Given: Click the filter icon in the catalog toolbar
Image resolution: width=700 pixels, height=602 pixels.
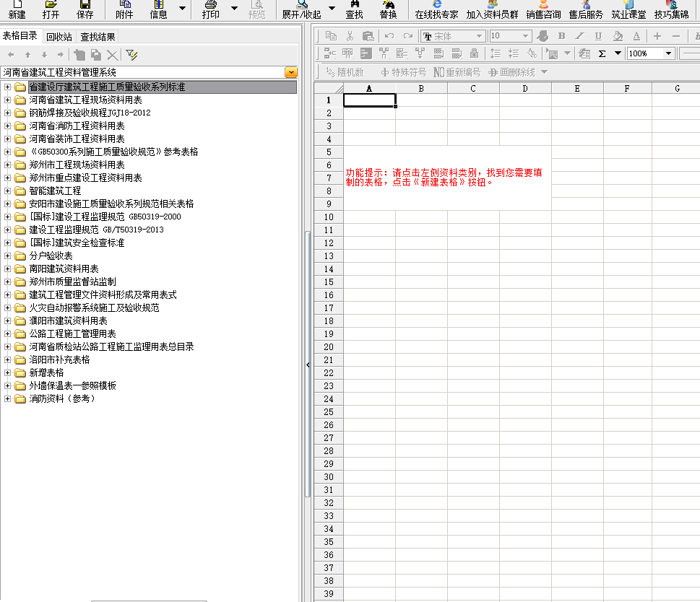Looking at the screenshot, I should 131,55.
